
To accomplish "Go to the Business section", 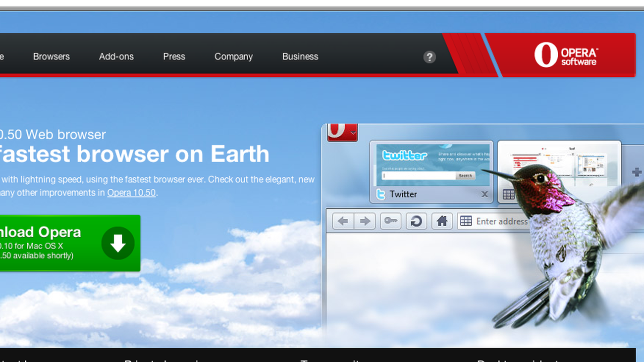I will tap(300, 56).
